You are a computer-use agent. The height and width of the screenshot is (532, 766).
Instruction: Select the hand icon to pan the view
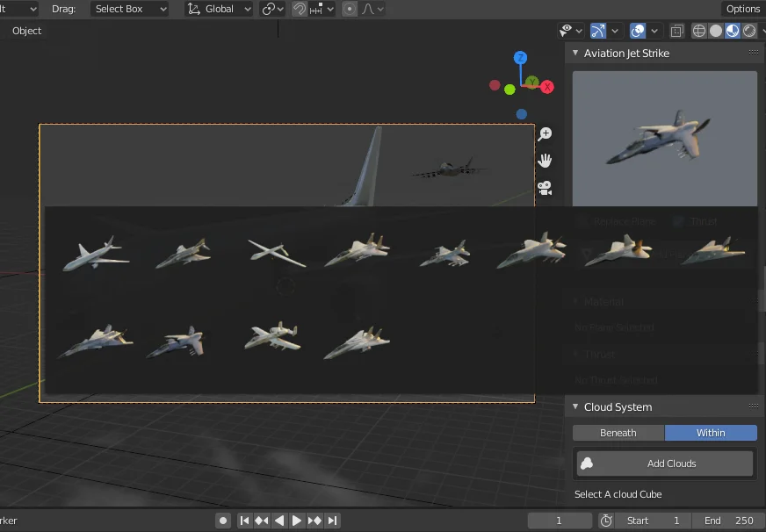point(545,161)
